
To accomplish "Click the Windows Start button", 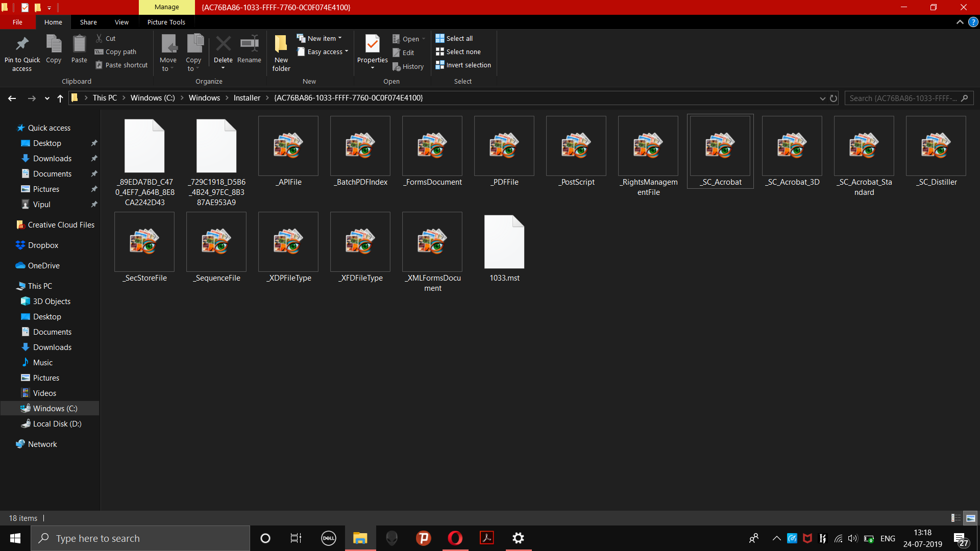I will pyautogui.click(x=15, y=538).
